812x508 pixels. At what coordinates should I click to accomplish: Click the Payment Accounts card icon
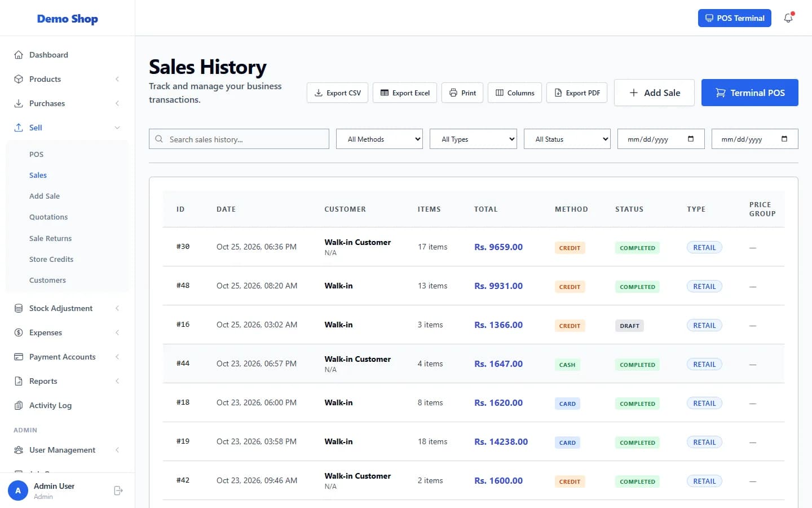(19, 357)
